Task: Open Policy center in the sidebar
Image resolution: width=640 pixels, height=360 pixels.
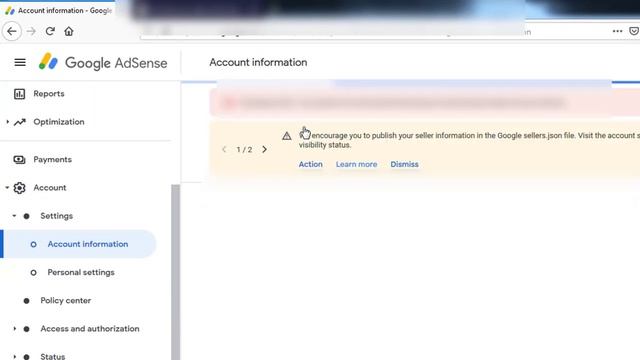Action: [65, 300]
